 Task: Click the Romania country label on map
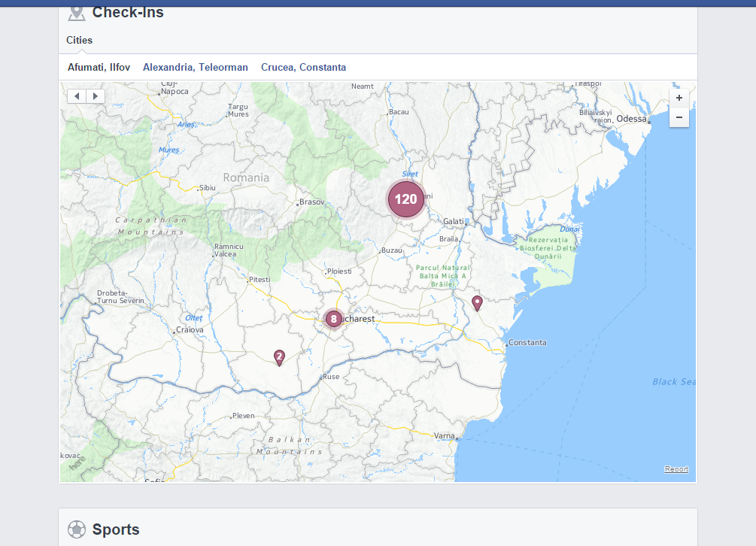tap(246, 177)
